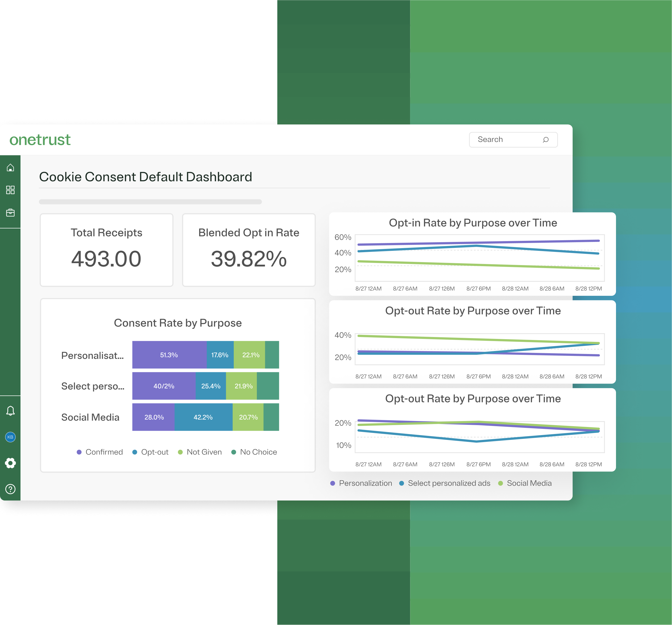672x625 pixels.
Task: Click the 42.2% Social Media segment
Action: 203,417
